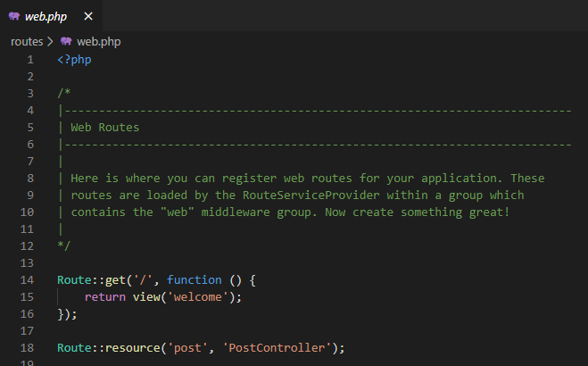Click the Web Routes comment heading

[104, 128]
